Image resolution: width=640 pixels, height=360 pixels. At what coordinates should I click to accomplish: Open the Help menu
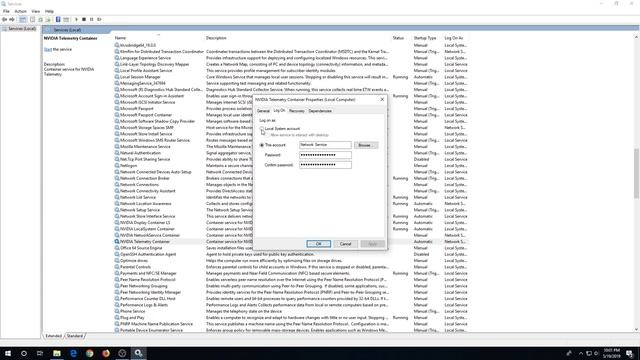click(49, 11)
